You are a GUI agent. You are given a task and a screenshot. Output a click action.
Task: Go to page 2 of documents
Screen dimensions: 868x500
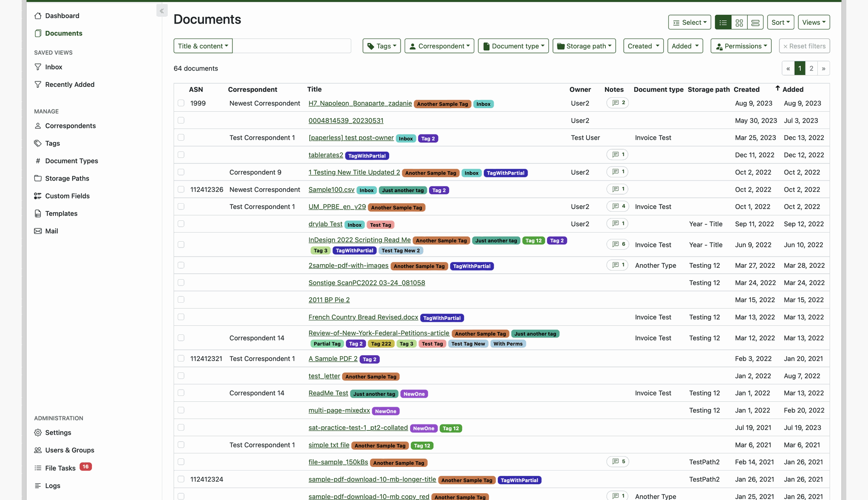(x=811, y=68)
